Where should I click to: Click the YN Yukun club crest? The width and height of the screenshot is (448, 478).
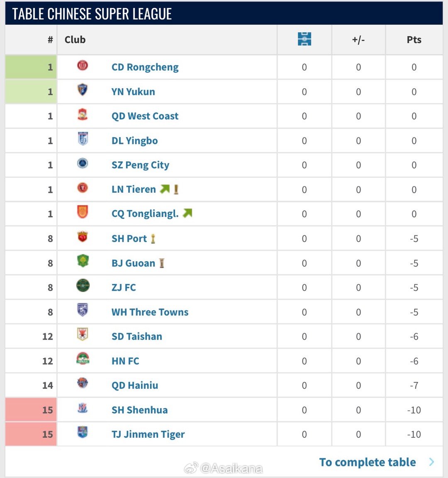pos(83,90)
